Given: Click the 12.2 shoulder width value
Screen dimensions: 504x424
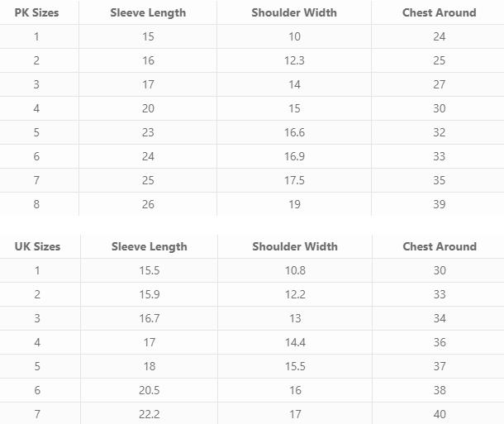Looking at the screenshot, I should tap(295, 294).
